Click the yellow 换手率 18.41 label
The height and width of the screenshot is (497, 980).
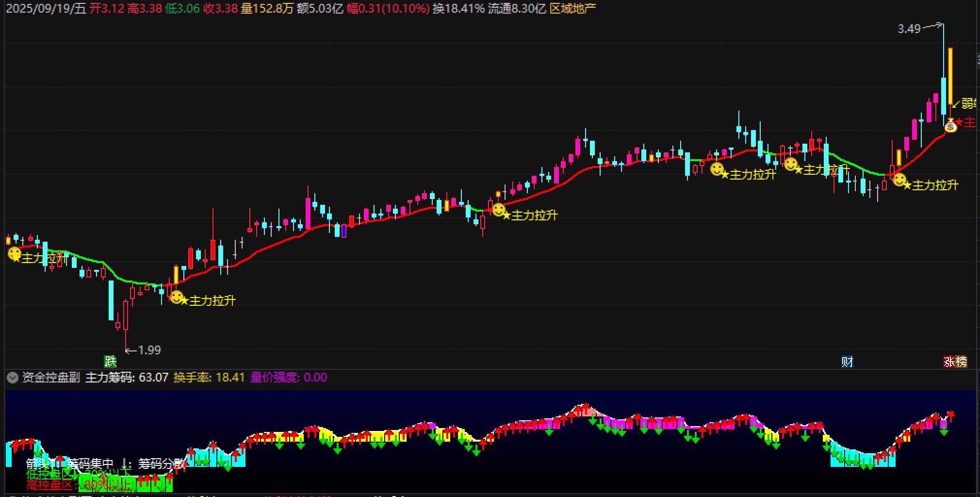209,378
